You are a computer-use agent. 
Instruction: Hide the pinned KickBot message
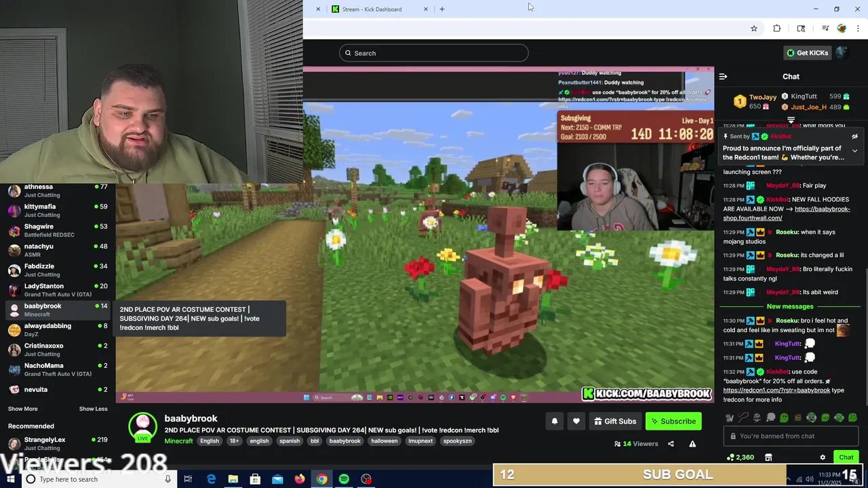pyautogui.click(x=854, y=136)
